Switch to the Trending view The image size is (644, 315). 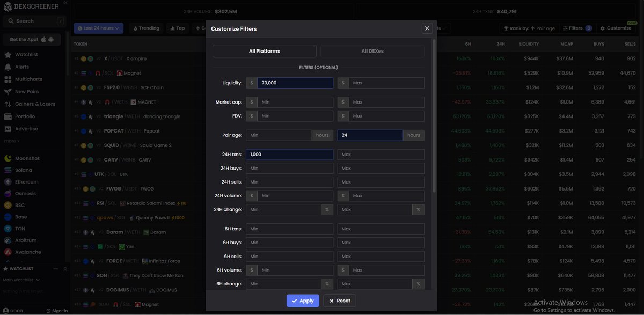[x=145, y=27]
